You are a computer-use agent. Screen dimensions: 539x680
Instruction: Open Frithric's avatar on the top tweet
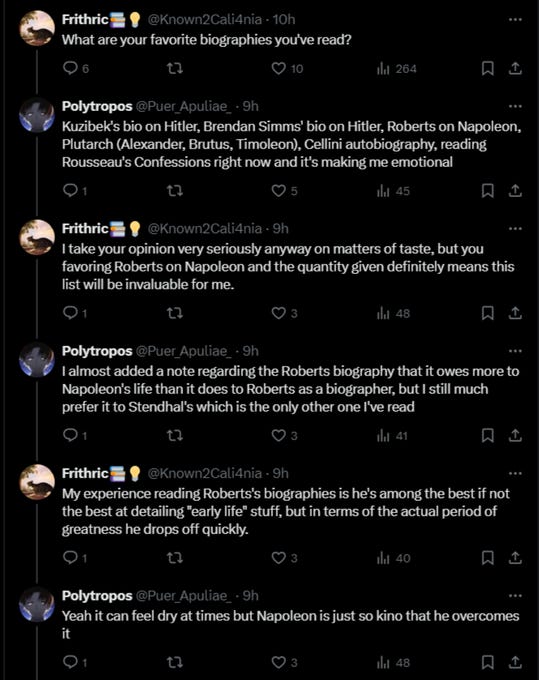point(37,28)
